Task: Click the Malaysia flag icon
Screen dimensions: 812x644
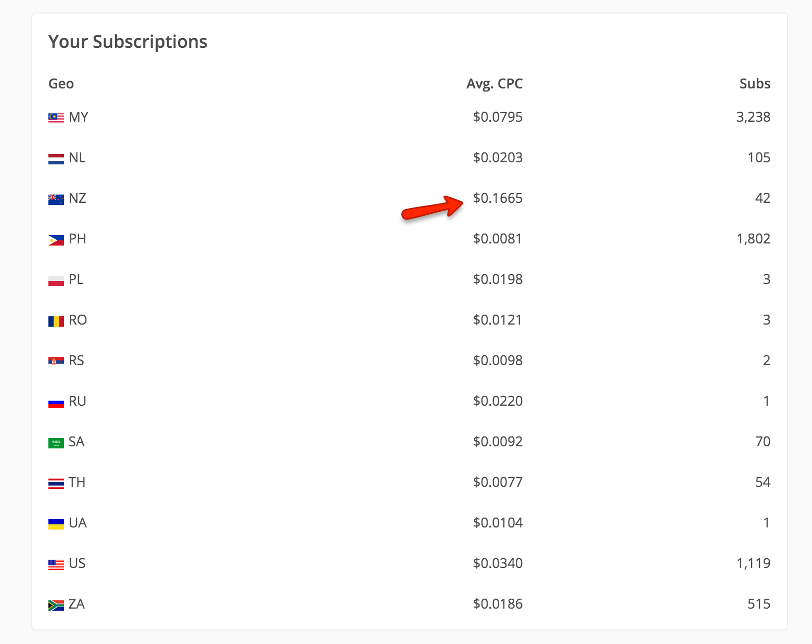Action: pyautogui.click(x=56, y=118)
